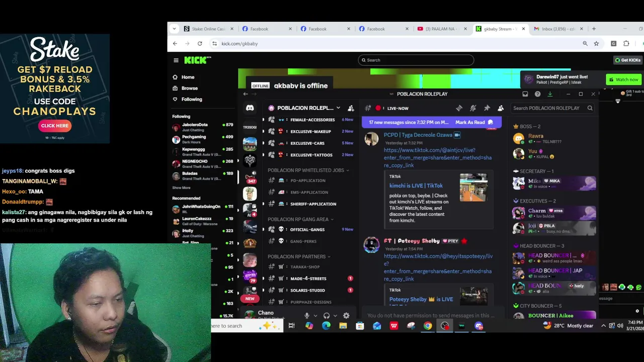Open 'kimchi is LIVE | TikTok' embed title

(x=416, y=186)
